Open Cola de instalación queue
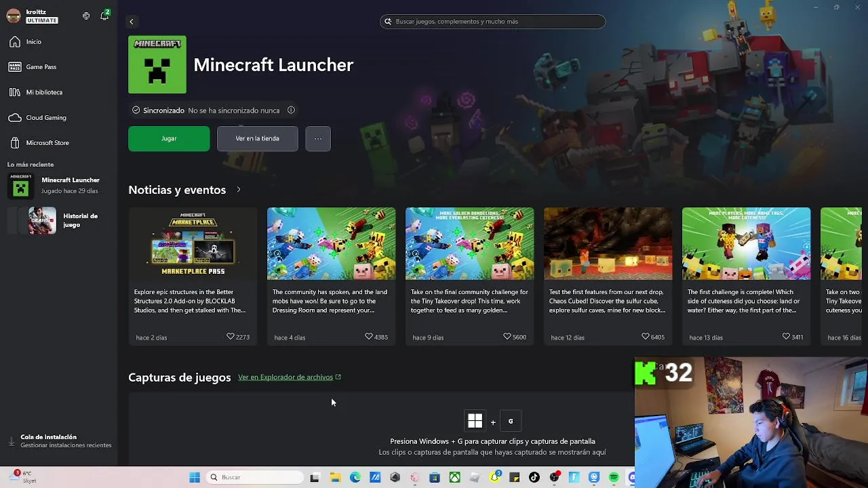This screenshot has width=868, height=488. point(58,441)
